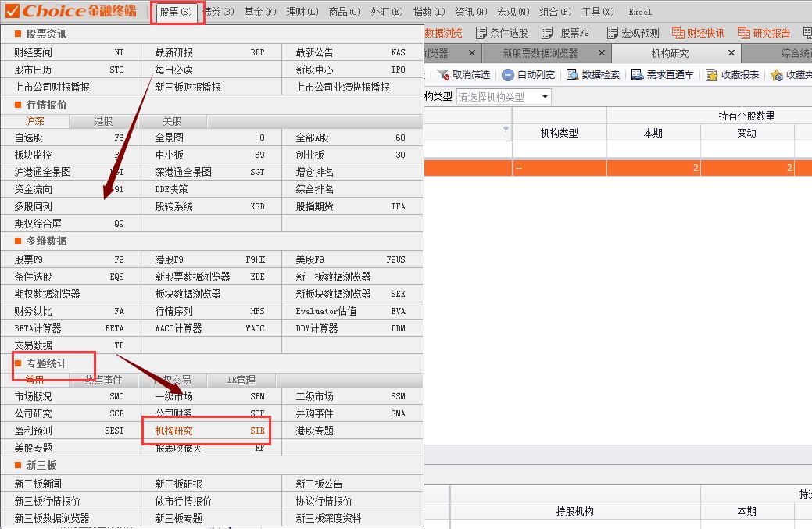812x529 pixels.
Task: Click the 自动列宽 toolbar icon
Action: coord(508,75)
